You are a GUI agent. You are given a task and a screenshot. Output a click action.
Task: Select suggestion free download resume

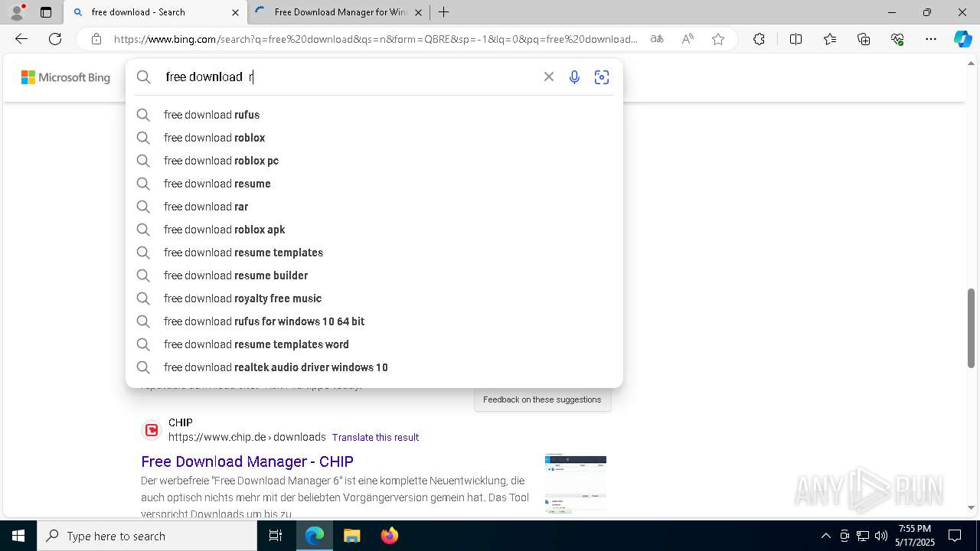(x=374, y=184)
